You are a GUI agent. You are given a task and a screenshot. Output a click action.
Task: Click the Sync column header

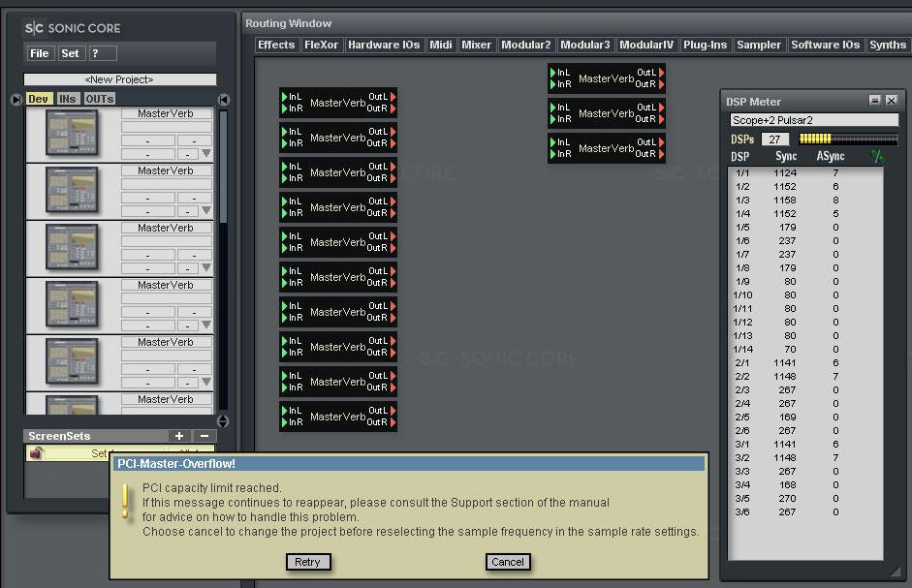coord(786,157)
